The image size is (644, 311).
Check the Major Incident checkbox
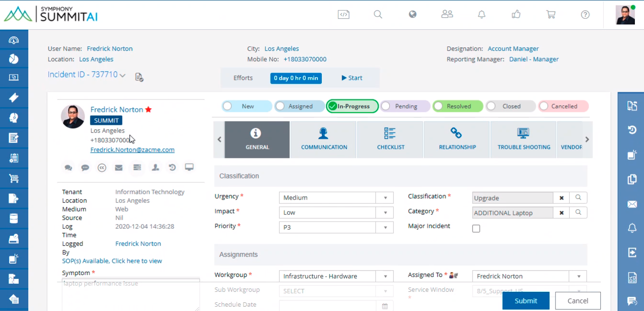476,228
